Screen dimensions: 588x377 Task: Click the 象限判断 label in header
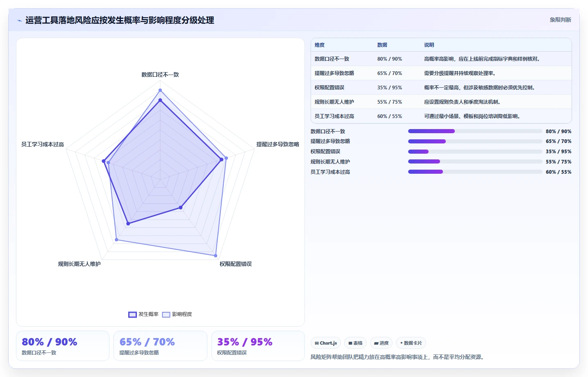click(x=560, y=20)
